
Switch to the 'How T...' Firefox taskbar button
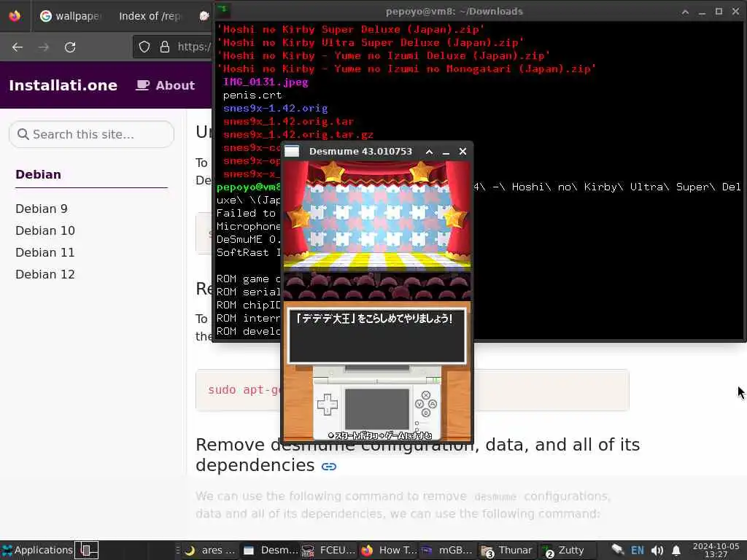pos(388,550)
